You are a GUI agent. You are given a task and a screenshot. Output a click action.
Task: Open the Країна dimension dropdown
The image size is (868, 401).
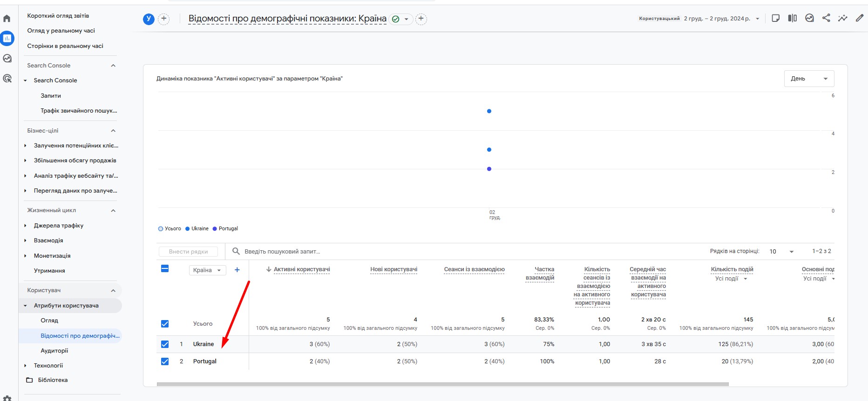click(x=207, y=270)
